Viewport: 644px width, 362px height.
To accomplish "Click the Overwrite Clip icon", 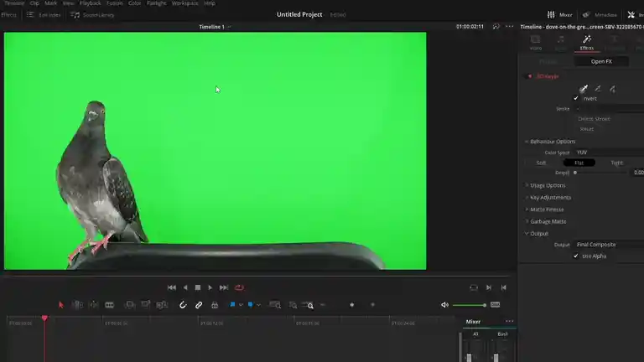I will point(146,305).
